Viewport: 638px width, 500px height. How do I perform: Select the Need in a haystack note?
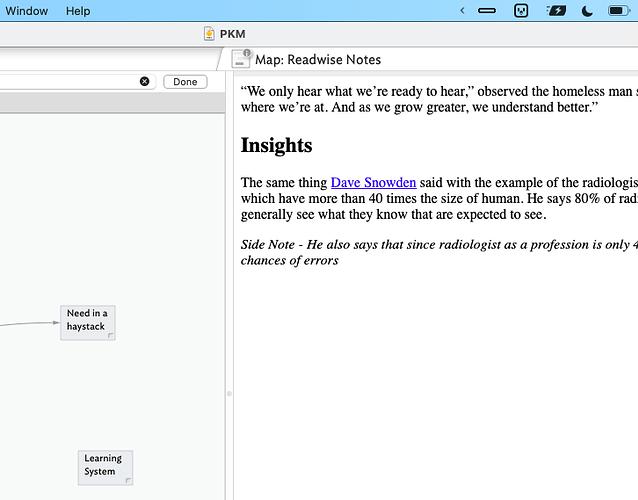point(88,323)
